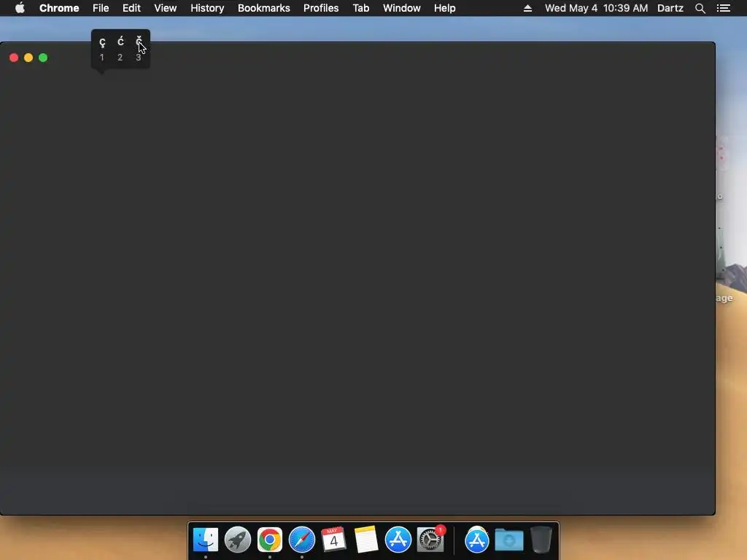The width and height of the screenshot is (747, 560).
Task: Open App Store icon beside Notes
Action: (398, 540)
